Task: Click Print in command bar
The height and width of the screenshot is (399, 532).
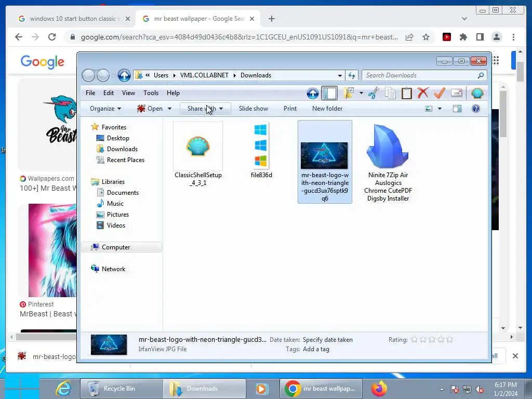Action: (290, 109)
